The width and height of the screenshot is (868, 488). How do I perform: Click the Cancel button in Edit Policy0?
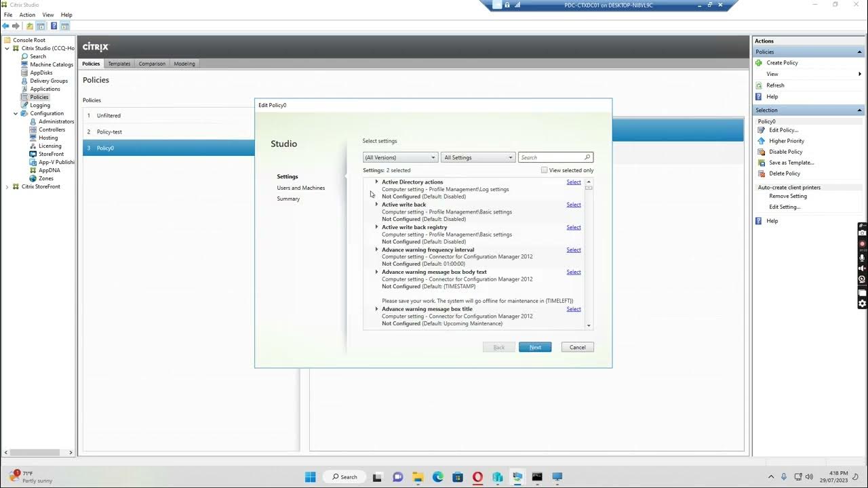[578, 347]
